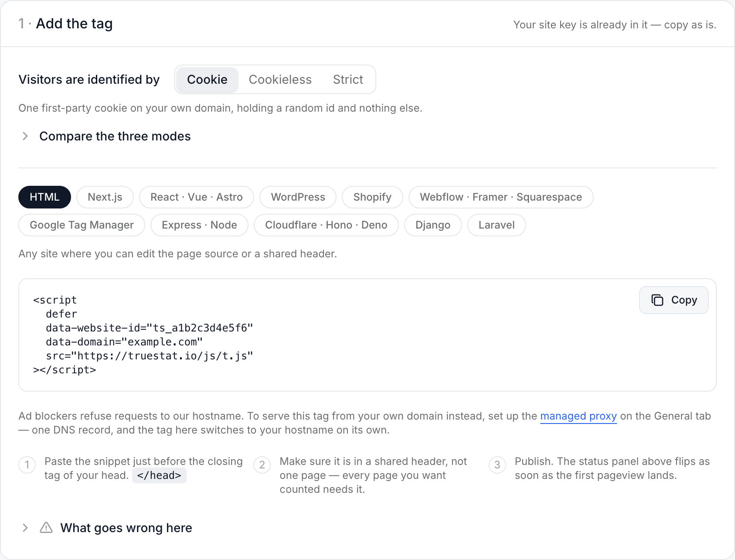Open the Cloudflare · Hono · Deno tab
Screen dimensions: 735x560
click(x=326, y=225)
